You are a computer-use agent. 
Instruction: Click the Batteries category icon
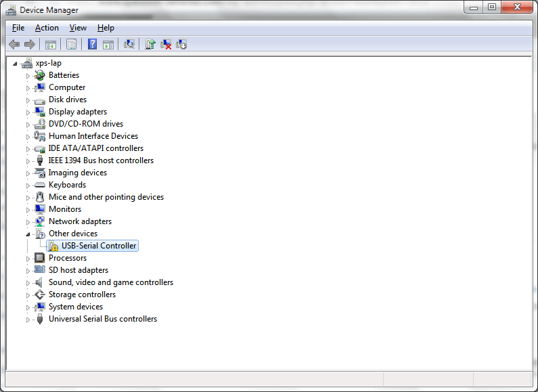40,75
